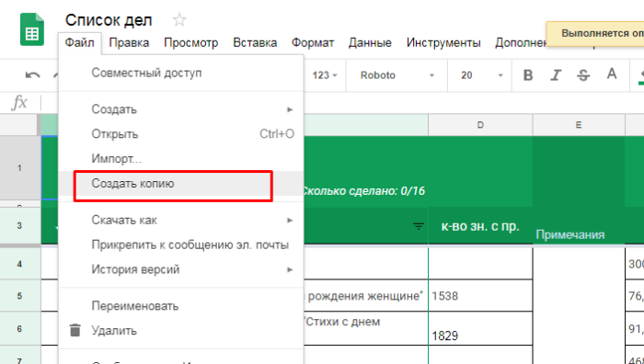Open the Вставка menu
The image size is (644, 364).
pos(255,42)
